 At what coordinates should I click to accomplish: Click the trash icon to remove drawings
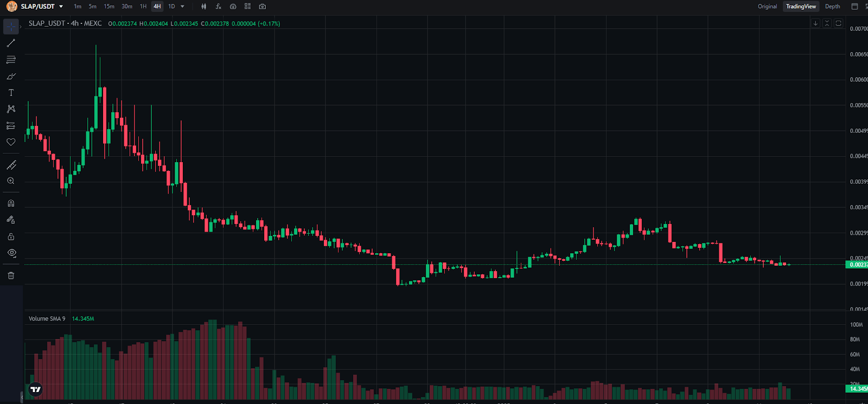(11, 275)
